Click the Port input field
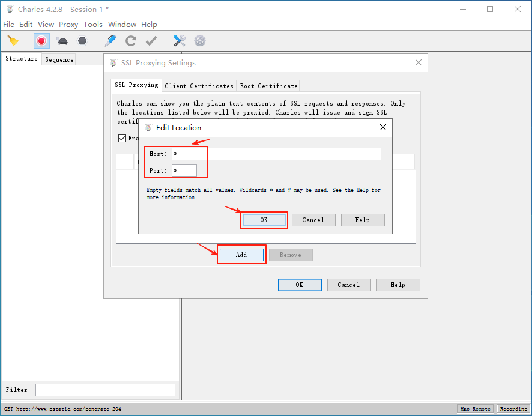Screen dimensions: 532x416 (184, 170)
